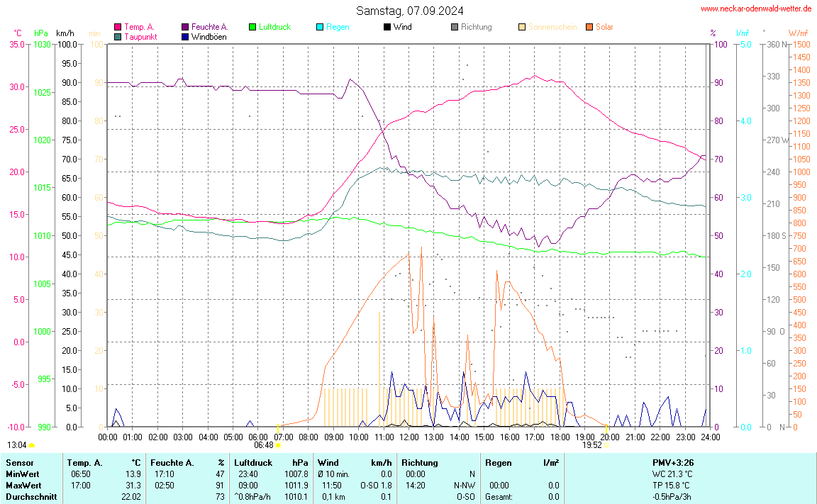Screen dimensions: 817x504
Task: Click the black Wind legend swatch
Action: pyautogui.click(x=387, y=27)
